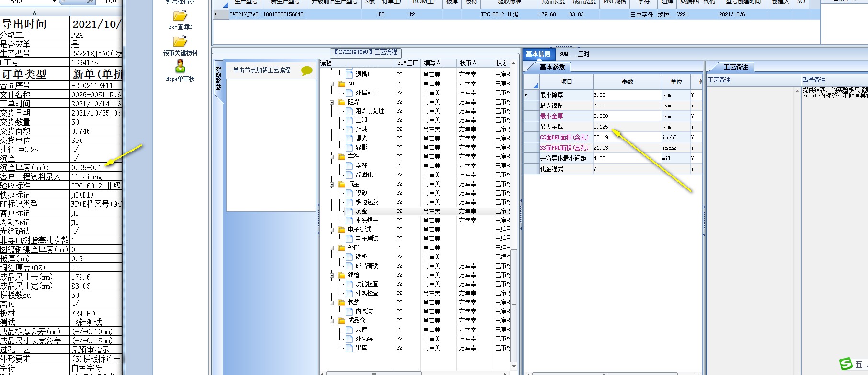868x375 pixels.
Task: Select the 功能检查 process step
Action: click(367, 284)
